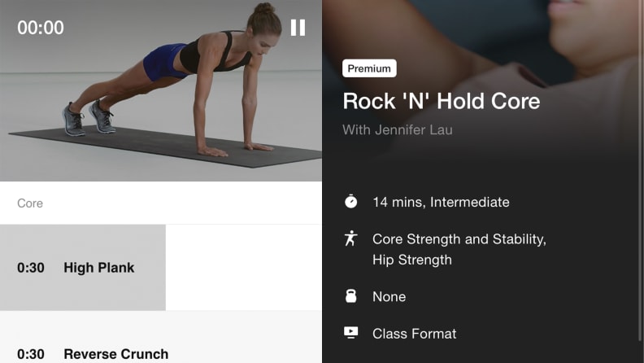Click the 00:00 workout timer
Screen dimensions: 644x363
point(41,28)
